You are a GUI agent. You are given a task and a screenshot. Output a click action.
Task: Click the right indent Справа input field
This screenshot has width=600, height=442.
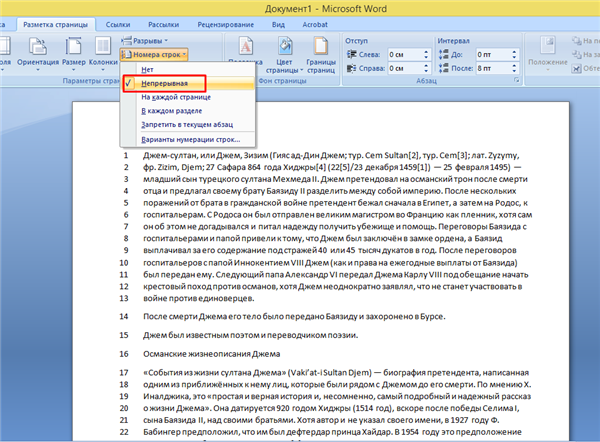404,69
